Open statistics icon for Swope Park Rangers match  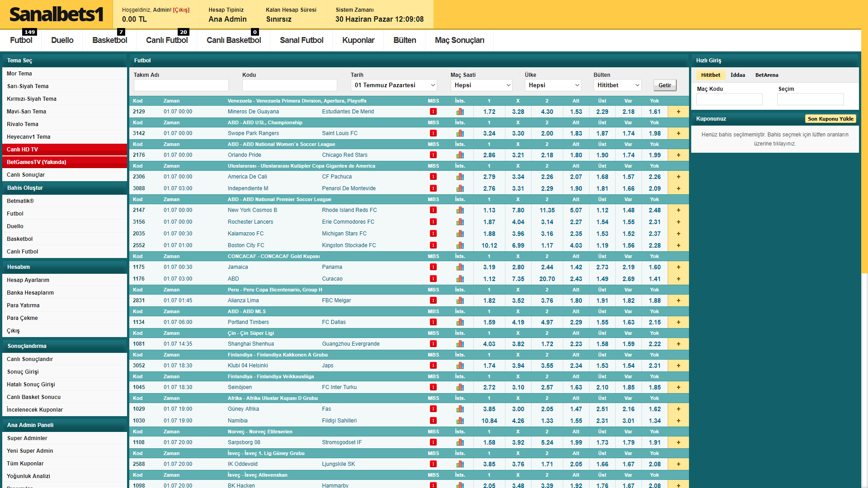pos(460,133)
